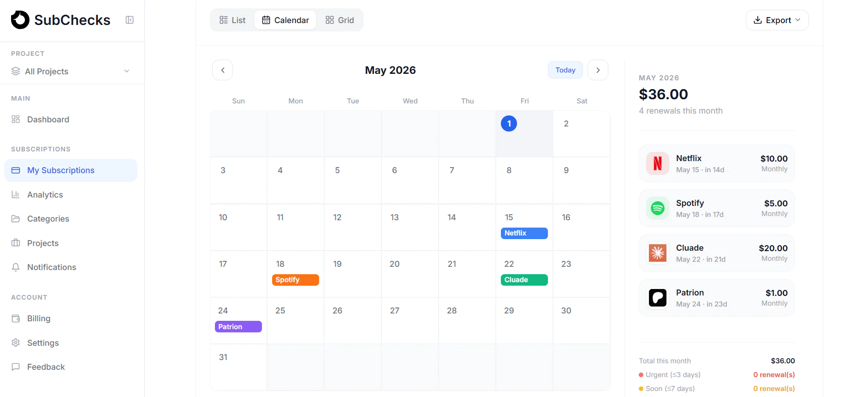Click 'Urgent (≤3 days)' label
868x397 pixels.
pyautogui.click(x=673, y=375)
